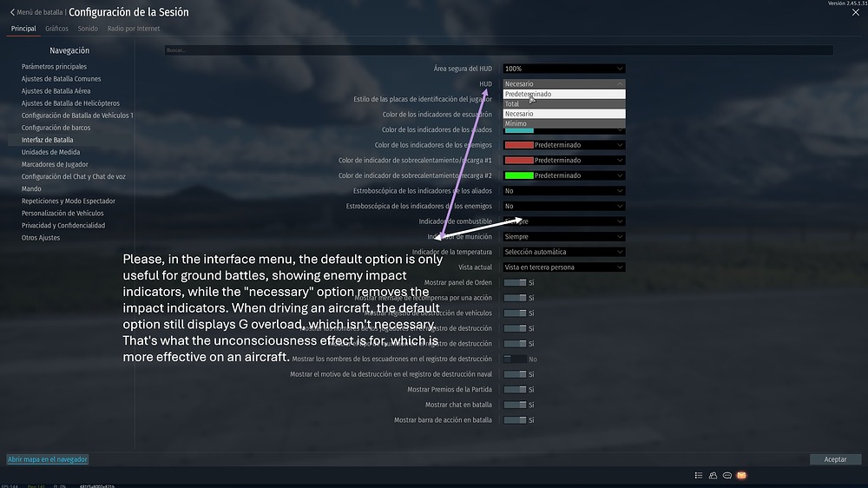Toggle Mostrar barra de acción en batalla switch

click(x=515, y=420)
